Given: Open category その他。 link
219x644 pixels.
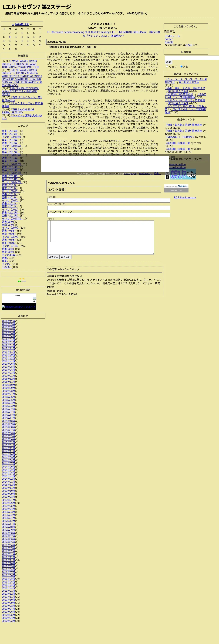Looking at the screenshot, I should click(x=7, y=267).
